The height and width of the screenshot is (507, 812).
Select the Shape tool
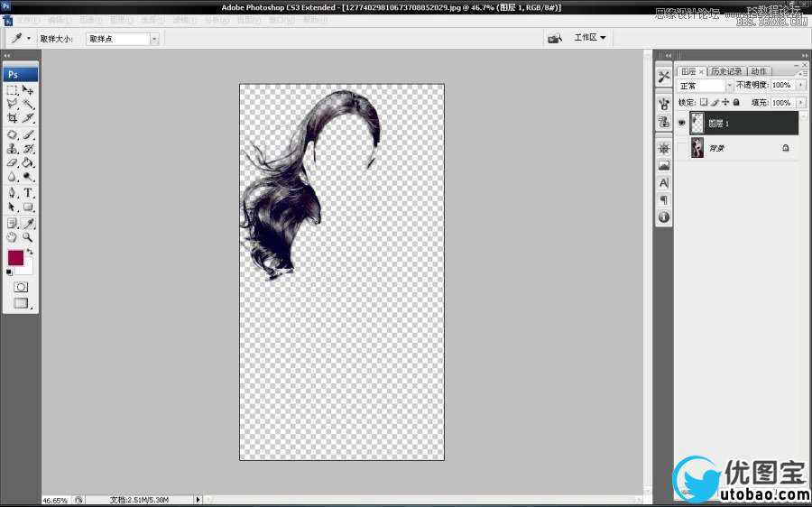(28, 207)
